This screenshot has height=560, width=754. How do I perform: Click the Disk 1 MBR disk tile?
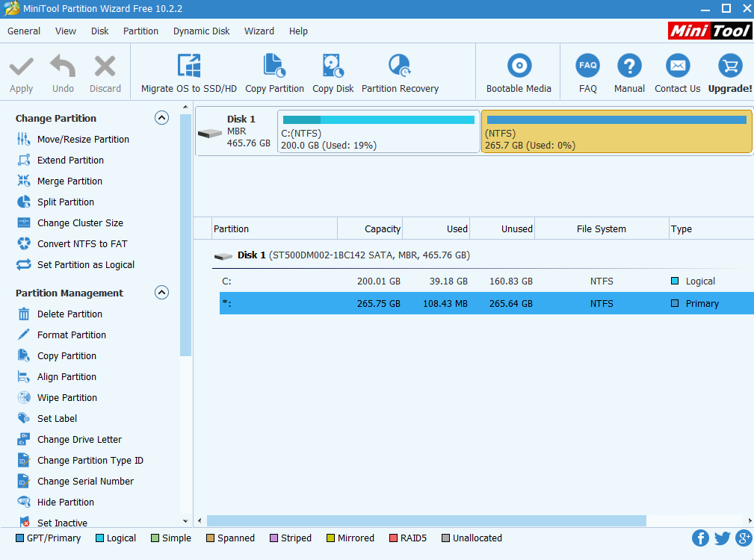235,131
